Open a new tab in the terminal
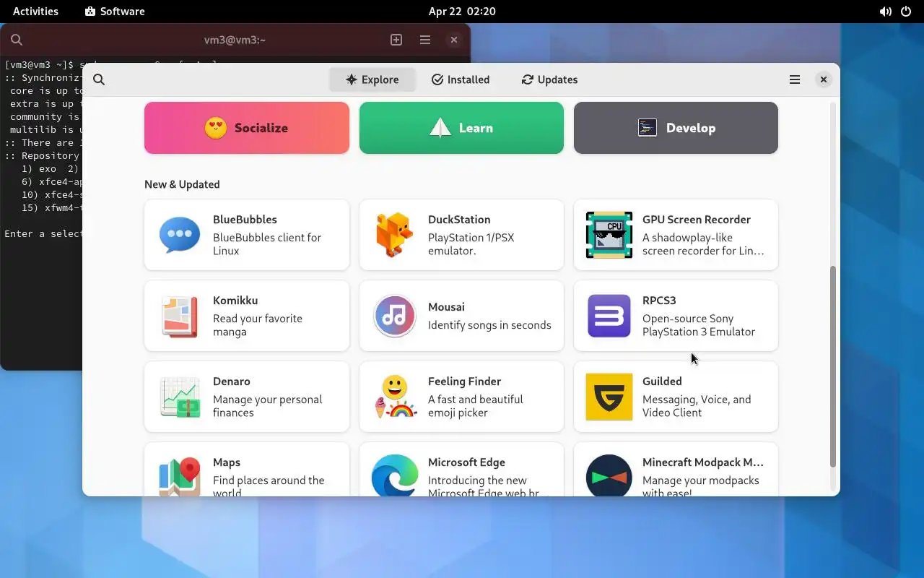Screen dimensions: 924x578 [x=396, y=40]
